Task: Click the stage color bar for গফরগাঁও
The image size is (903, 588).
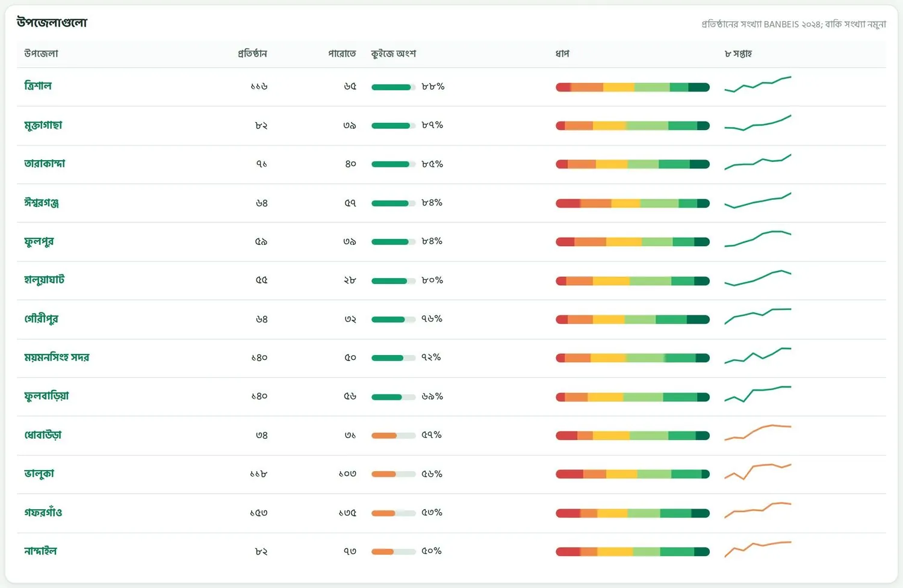Action: (x=633, y=513)
